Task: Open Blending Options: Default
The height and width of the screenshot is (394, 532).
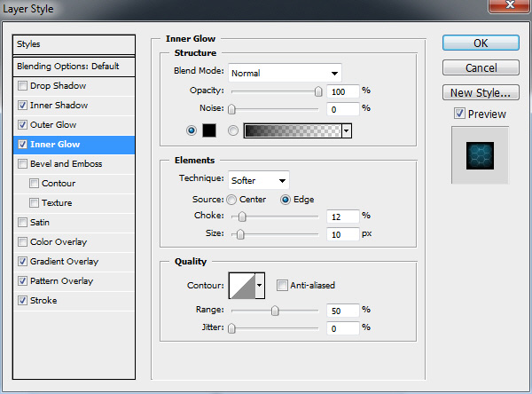Action: click(x=74, y=67)
